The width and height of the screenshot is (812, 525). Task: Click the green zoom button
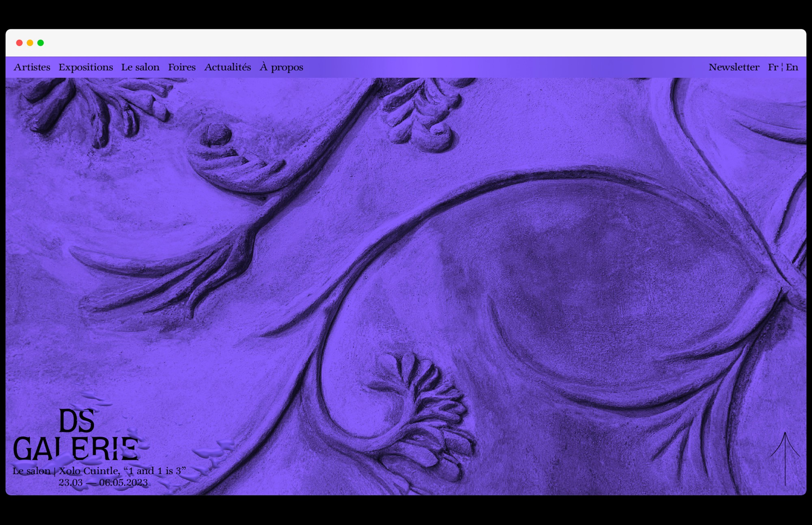(x=41, y=42)
